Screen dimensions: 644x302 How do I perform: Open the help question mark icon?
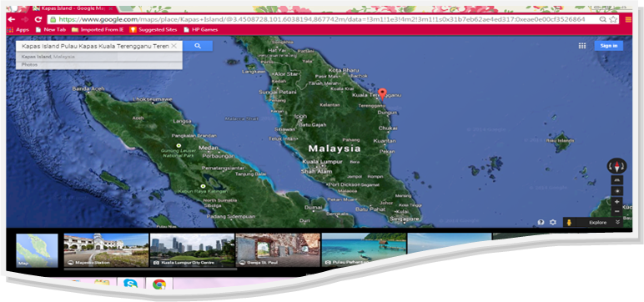(x=541, y=222)
